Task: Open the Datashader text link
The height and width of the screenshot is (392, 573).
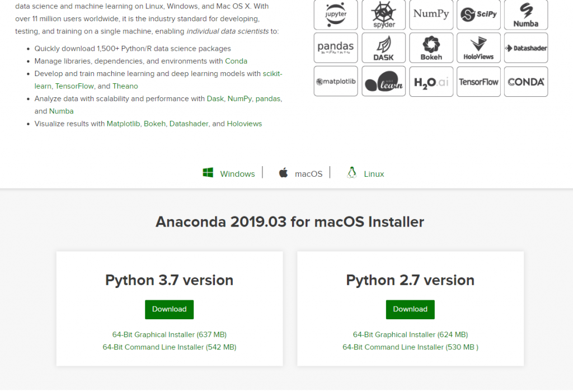Action: [189, 124]
